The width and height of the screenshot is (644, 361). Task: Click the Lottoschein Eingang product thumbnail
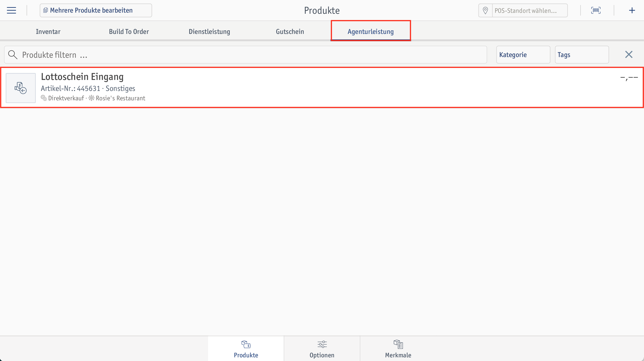(x=21, y=88)
